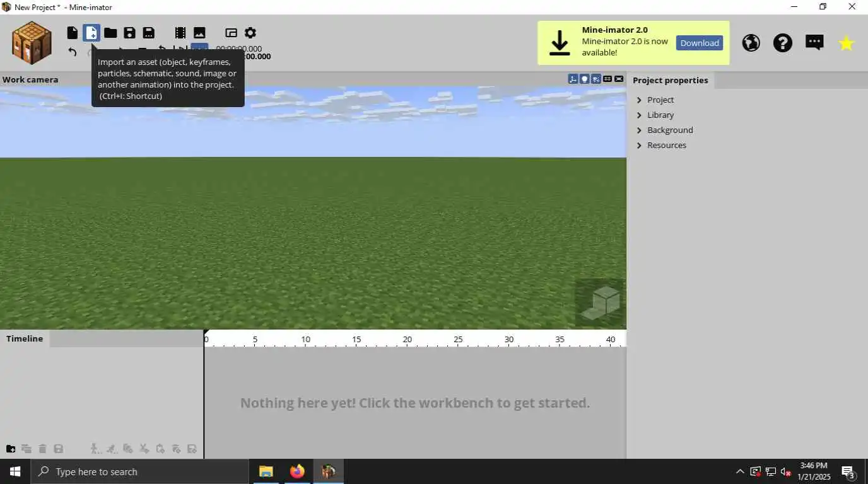
Task: Click the block preview cube in the viewport
Action: tap(600, 302)
